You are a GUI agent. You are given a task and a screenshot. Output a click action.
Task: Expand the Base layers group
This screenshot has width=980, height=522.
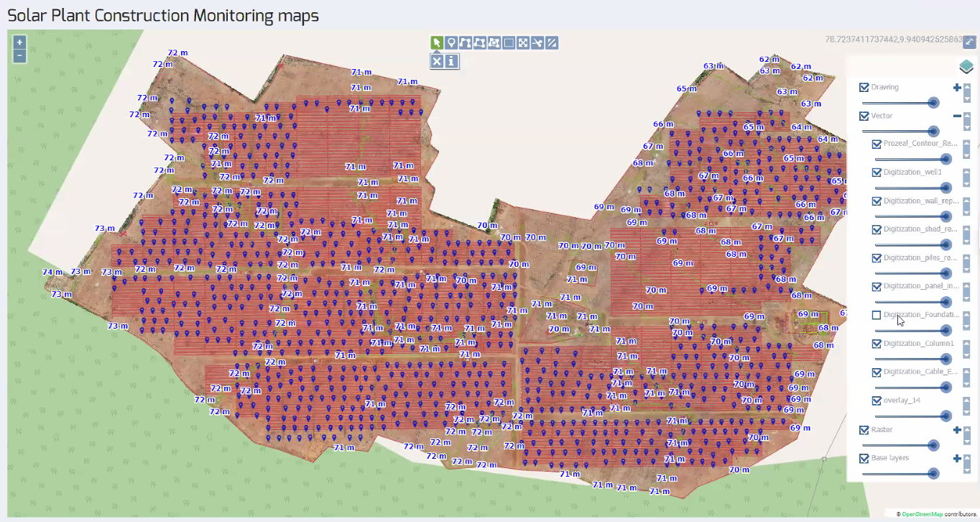(957, 459)
